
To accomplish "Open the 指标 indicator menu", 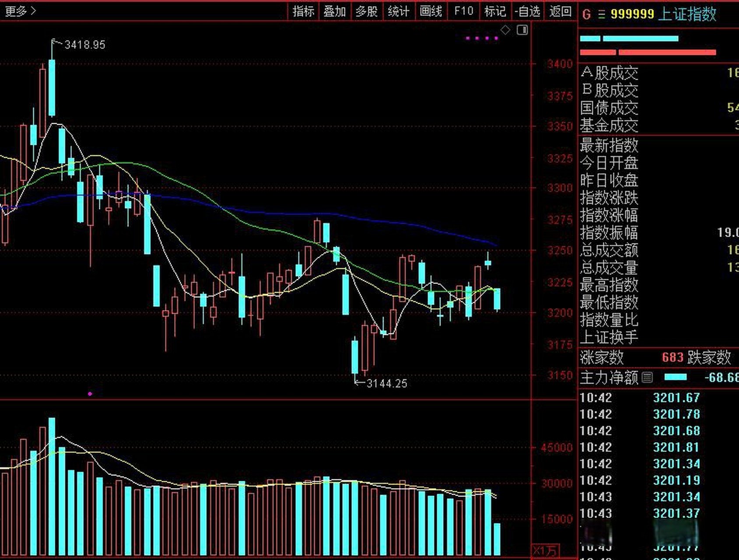I will (303, 11).
